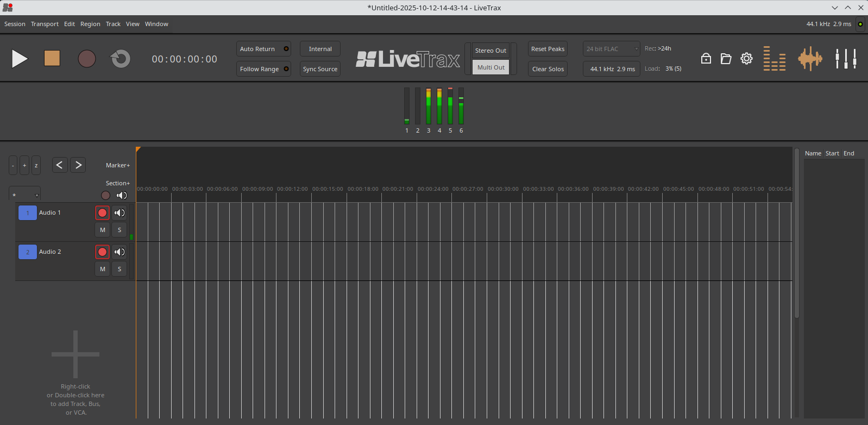Toggle master monitor speaker above tracks
868x425 pixels.
[x=122, y=195]
